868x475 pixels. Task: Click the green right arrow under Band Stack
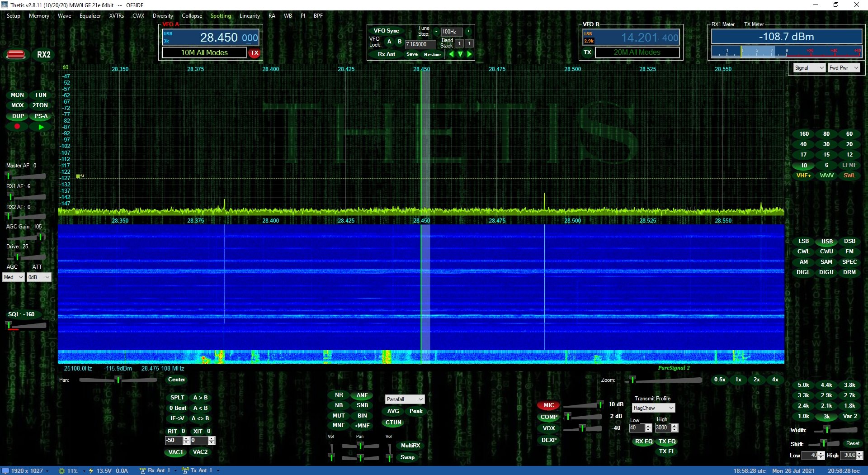[x=470, y=54]
